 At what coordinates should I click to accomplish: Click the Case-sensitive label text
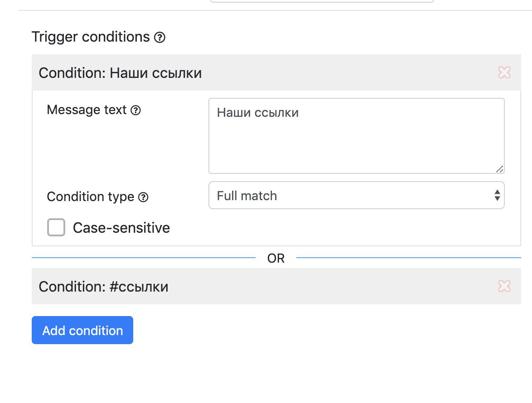click(121, 228)
